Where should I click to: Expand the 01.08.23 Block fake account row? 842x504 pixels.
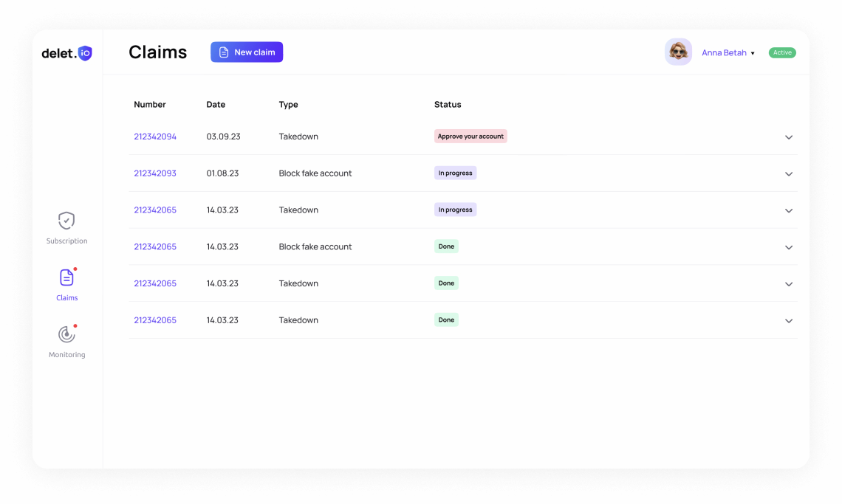click(788, 174)
